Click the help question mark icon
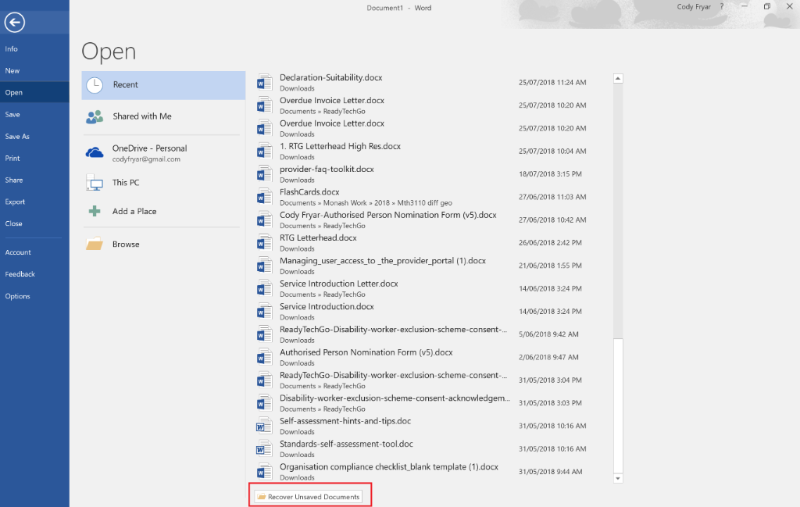Image resolution: width=800 pixels, height=507 pixels. (721, 7)
